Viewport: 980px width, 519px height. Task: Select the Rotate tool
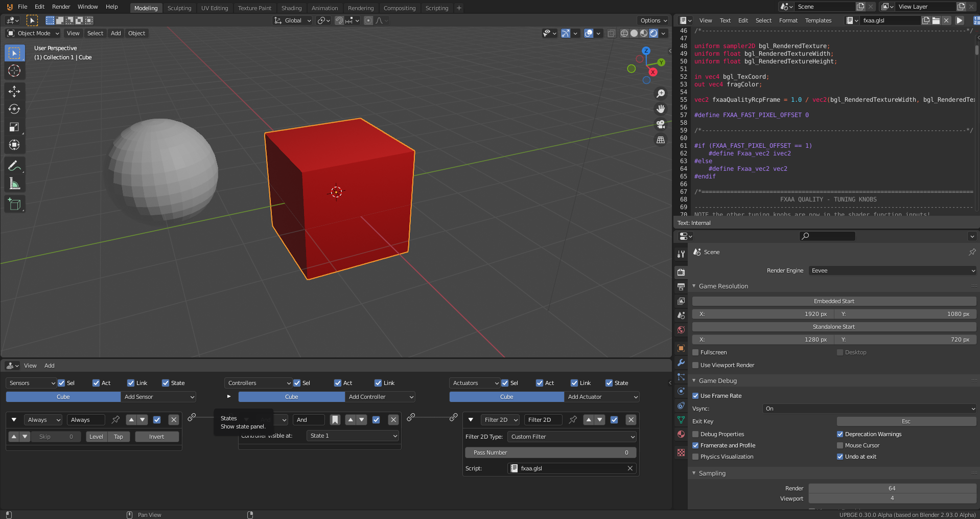coord(14,109)
